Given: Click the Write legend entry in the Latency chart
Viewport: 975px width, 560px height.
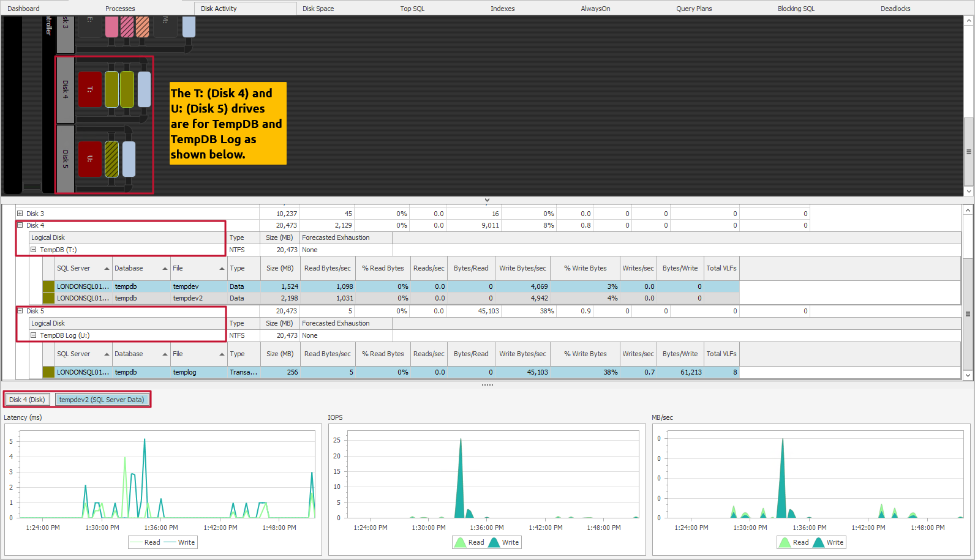Looking at the screenshot, I should click(179, 542).
